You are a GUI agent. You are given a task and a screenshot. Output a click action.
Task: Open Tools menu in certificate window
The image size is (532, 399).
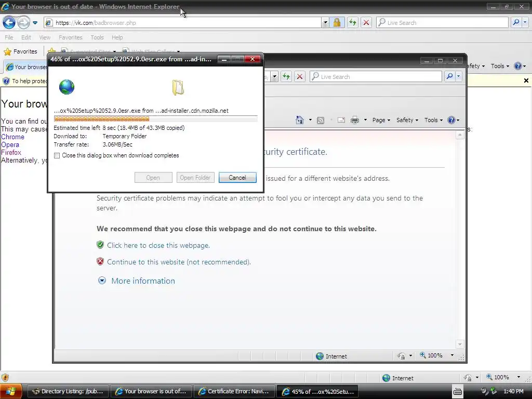434,120
